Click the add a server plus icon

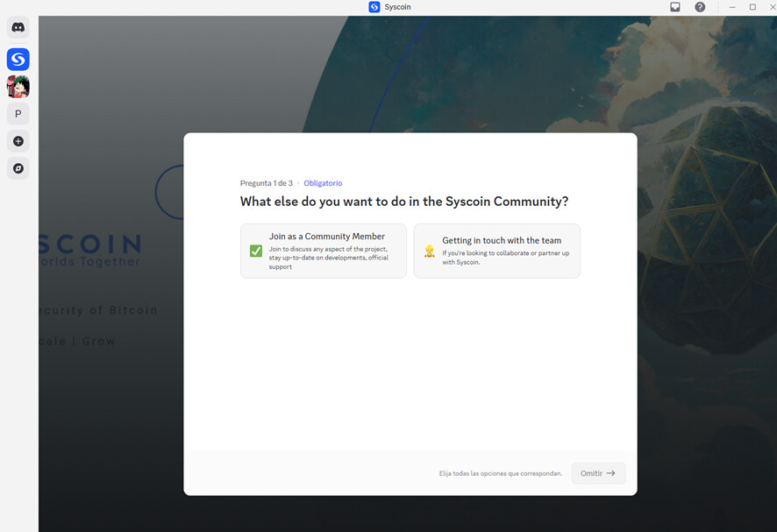click(x=18, y=141)
